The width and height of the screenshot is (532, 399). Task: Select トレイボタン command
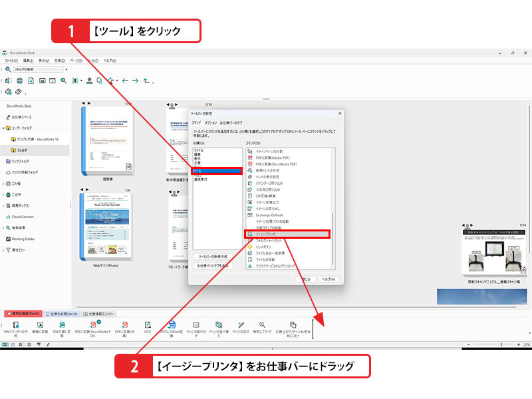tap(263, 247)
